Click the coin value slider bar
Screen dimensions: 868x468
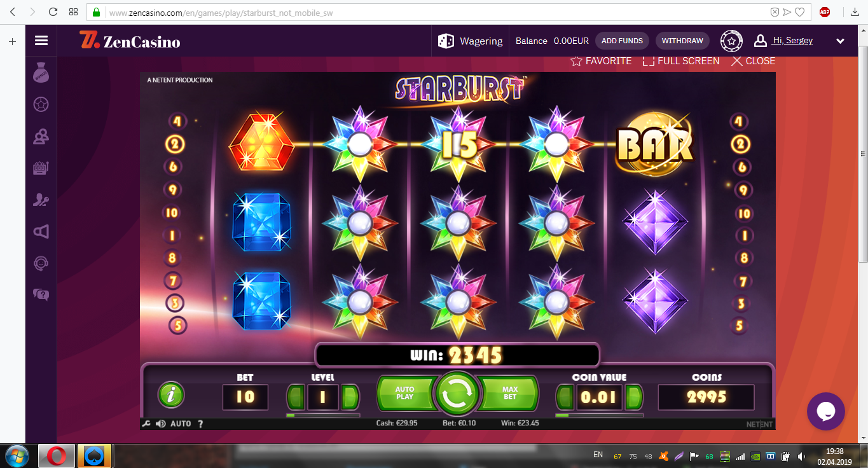[599, 415]
